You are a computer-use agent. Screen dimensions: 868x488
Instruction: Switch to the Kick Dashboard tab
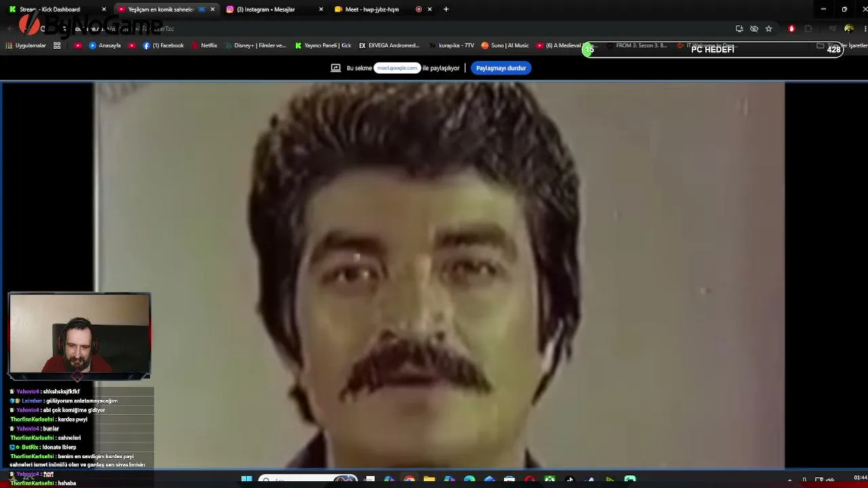click(56, 9)
